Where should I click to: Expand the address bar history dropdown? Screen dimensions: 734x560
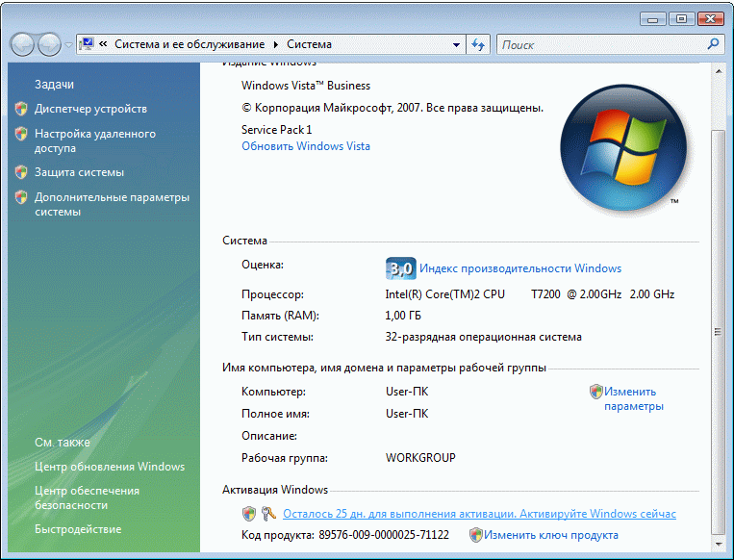coord(456,45)
